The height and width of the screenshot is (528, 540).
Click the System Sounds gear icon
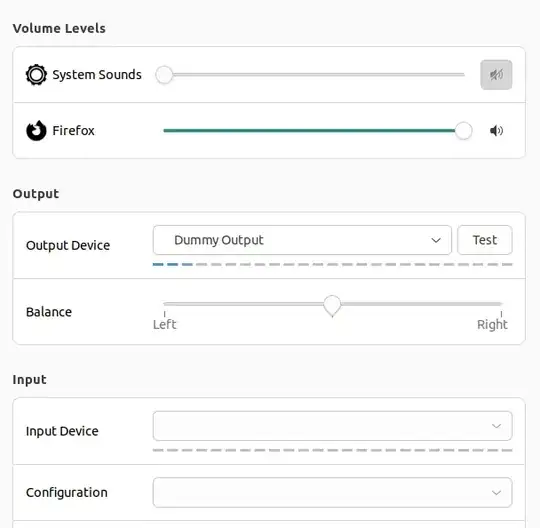(36, 75)
